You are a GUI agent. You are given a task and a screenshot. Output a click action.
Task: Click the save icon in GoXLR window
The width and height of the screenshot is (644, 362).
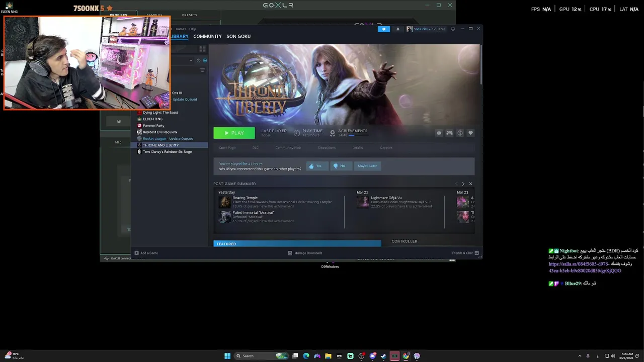click(x=119, y=121)
